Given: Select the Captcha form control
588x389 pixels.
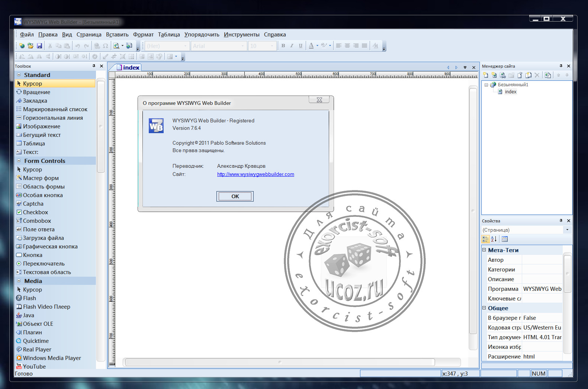Looking at the screenshot, I should 33,204.
